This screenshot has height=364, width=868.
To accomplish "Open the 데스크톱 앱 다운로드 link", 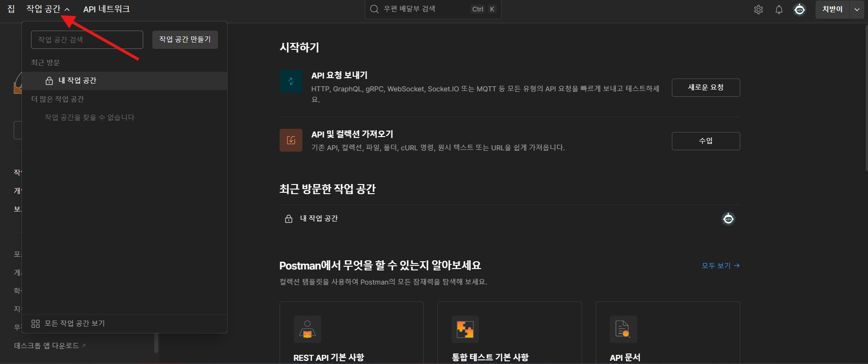I will pyautogui.click(x=50, y=346).
